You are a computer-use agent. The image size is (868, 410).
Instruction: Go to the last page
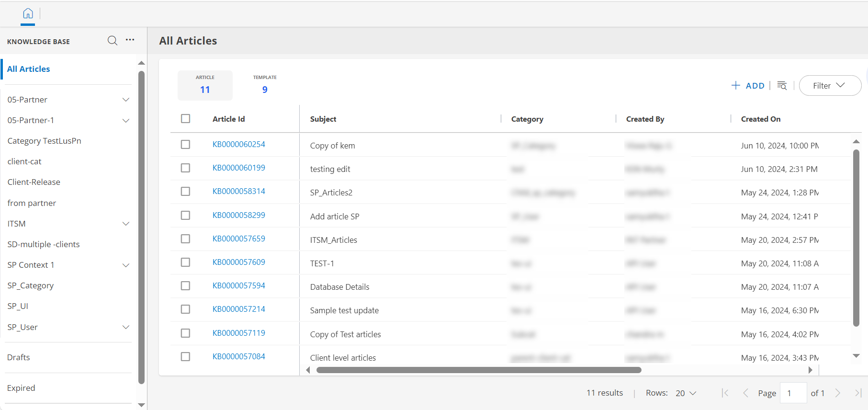tap(858, 393)
